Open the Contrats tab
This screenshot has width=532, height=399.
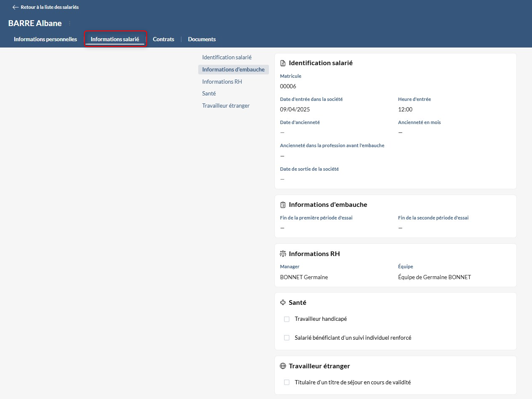[163, 40]
